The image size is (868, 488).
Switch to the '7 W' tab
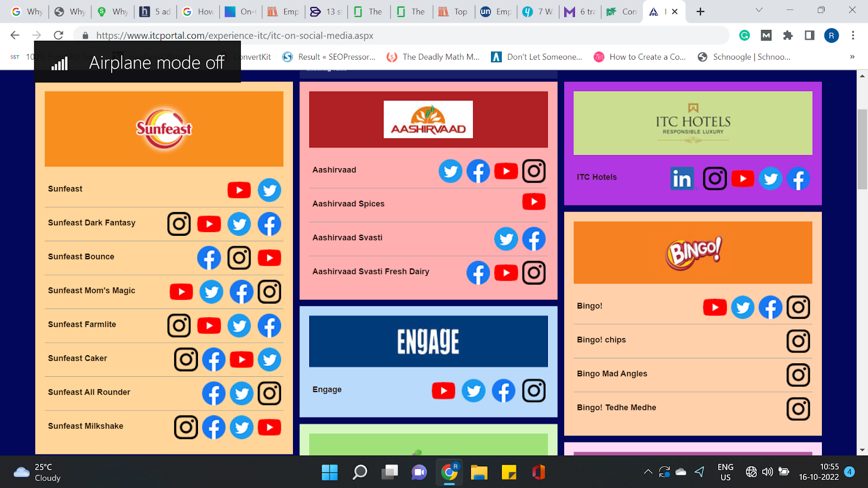pos(538,11)
